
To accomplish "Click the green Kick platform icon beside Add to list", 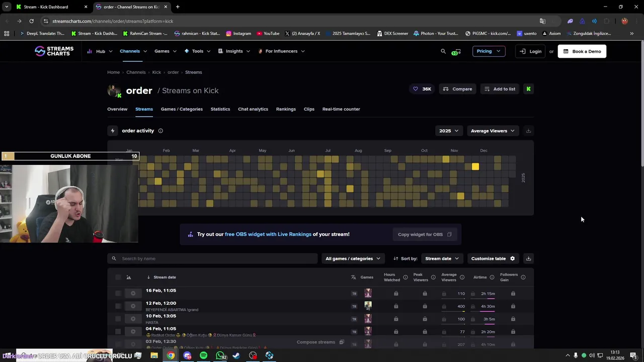I will coord(528,89).
